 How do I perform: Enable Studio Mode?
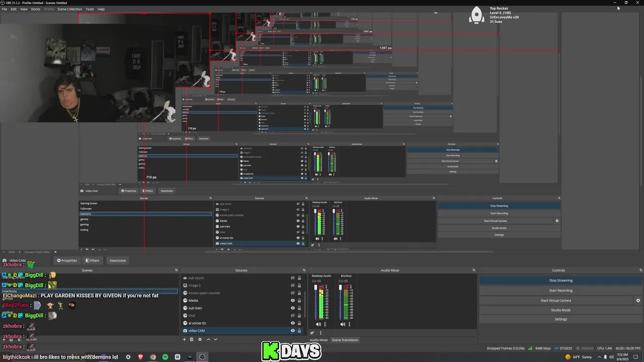point(561,310)
